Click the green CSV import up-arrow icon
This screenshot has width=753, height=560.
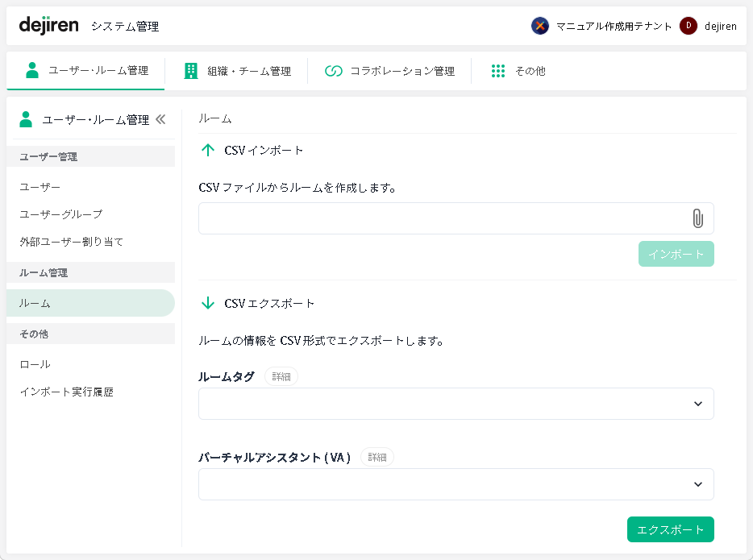(207, 150)
